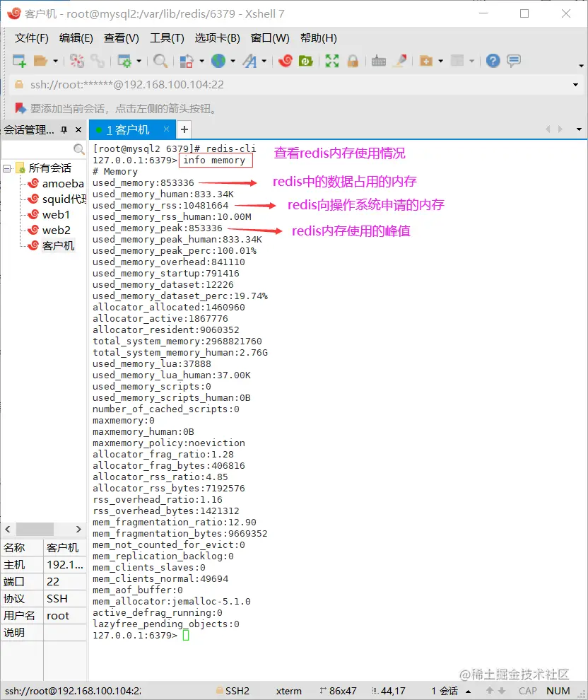Click the color scheme toolbar icon
The height and width of the screenshot is (700, 588).
coord(187,61)
